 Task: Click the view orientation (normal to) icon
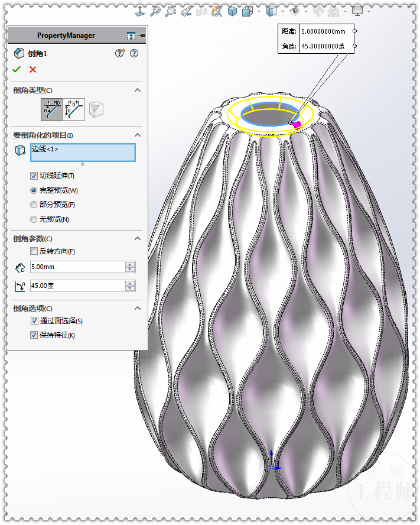coord(140,11)
